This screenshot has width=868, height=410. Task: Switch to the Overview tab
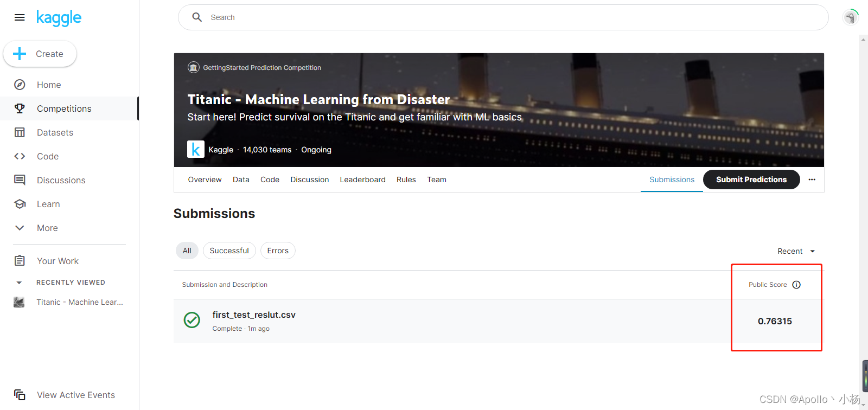pyautogui.click(x=205, y=180)
